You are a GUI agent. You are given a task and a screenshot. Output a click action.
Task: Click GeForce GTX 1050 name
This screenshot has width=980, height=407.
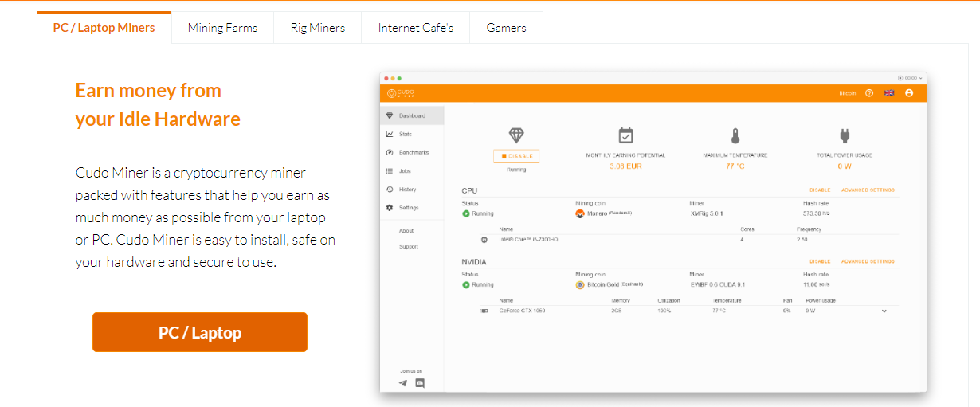522,311
